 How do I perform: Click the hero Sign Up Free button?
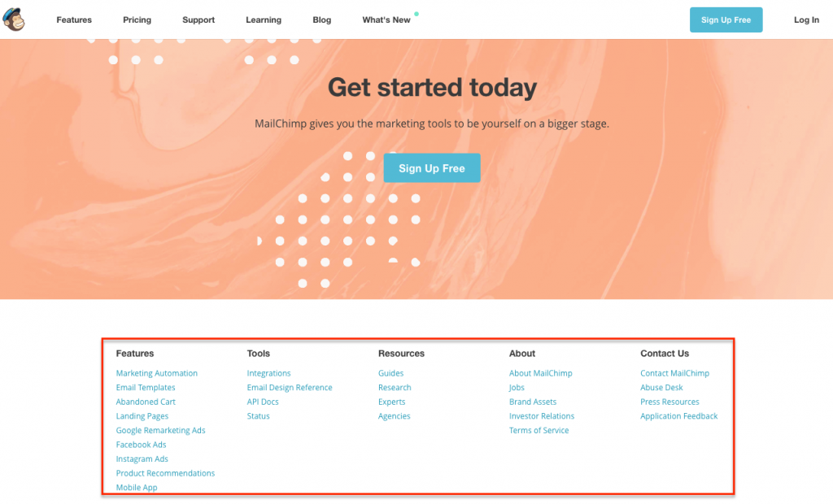(432, 167)
